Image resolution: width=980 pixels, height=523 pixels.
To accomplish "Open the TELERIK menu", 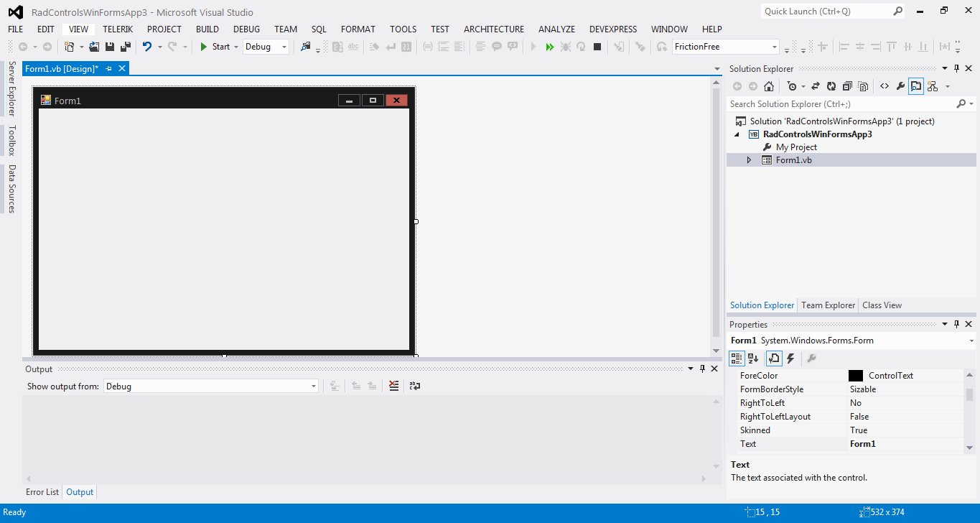I will pyautogui.click(x=118, y=29).
